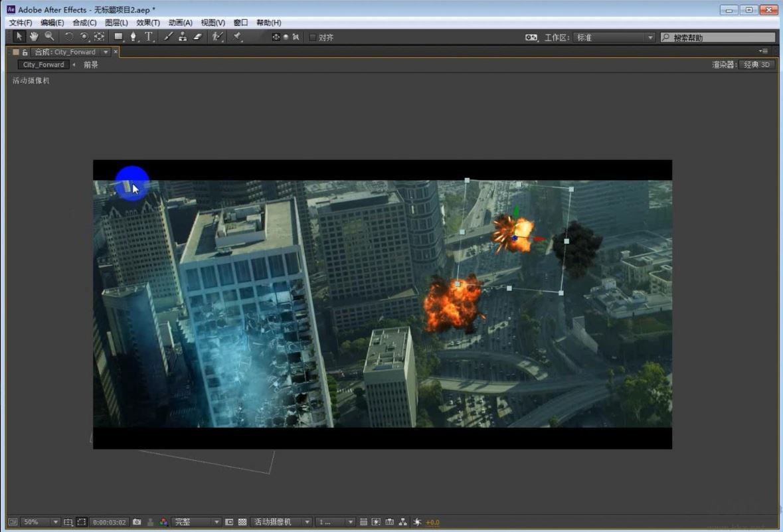Viewport: 783px width, 532px height.
Task: Select the Roto Brush tool
Action: pyautogui.click(x=217, y=37)
